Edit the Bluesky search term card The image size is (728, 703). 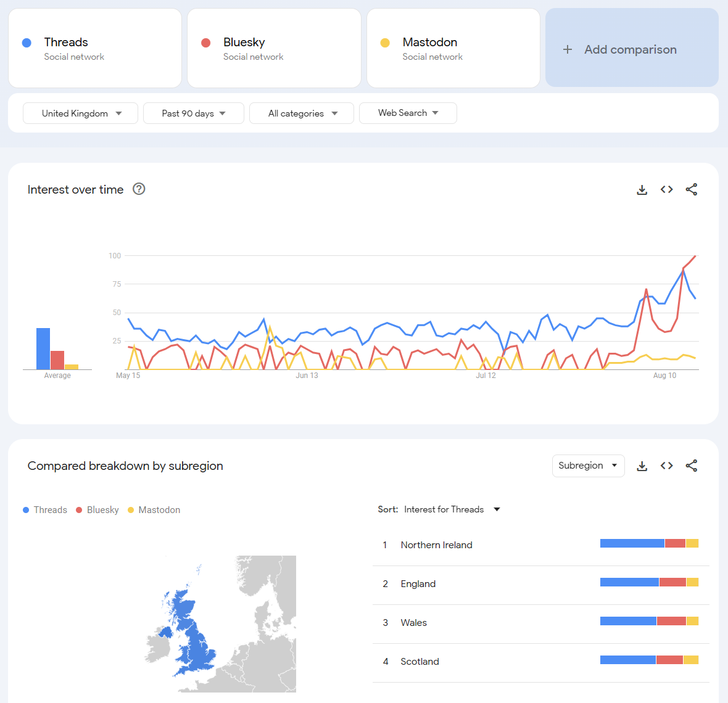click(274, 48)
